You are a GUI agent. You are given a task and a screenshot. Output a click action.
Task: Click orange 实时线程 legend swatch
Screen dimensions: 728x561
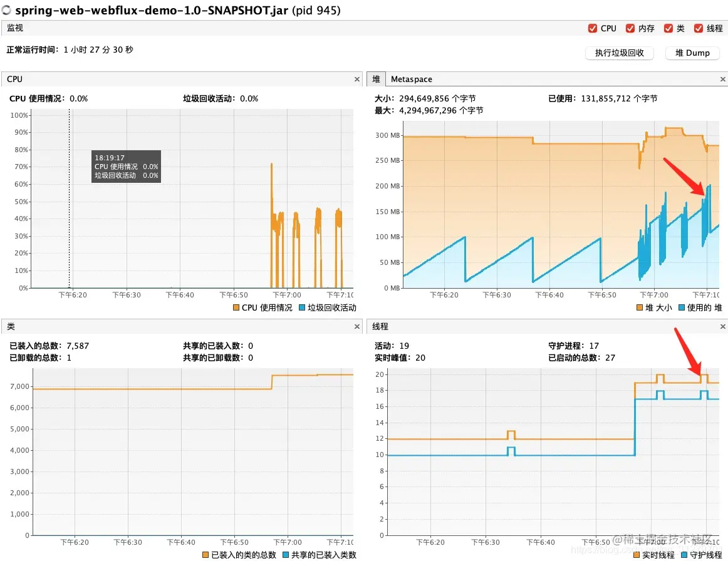(637, 555)
